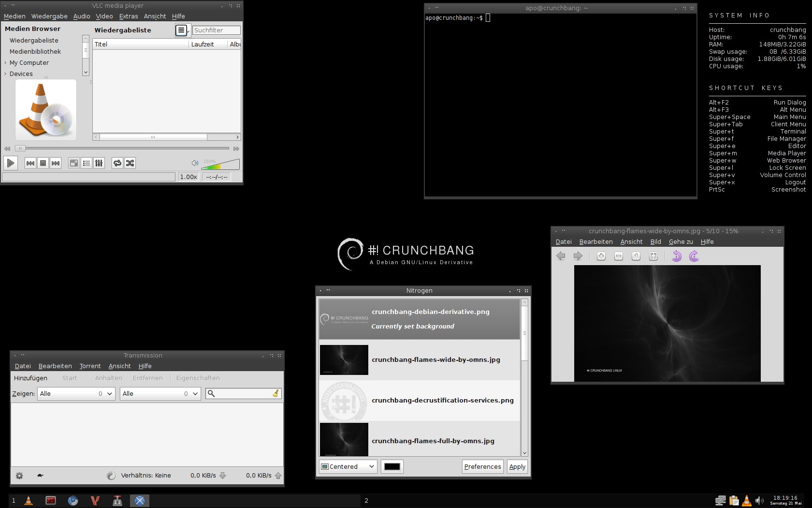Click normal size (1:1) button in image viewer
Screen dimensions: 812x508
(x=636, y=256)
